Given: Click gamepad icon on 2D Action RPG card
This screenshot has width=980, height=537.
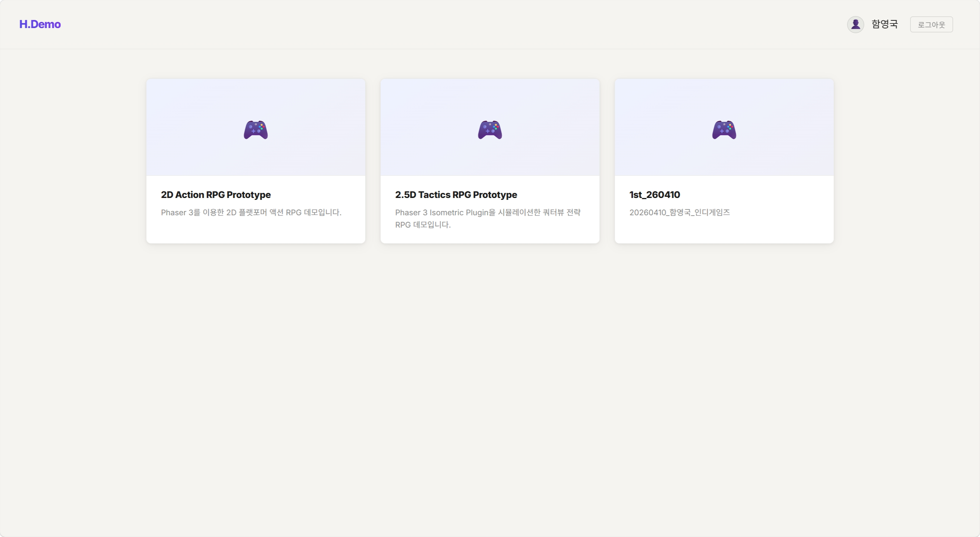Looking at the screenshot, I should [x=256, y=130].
